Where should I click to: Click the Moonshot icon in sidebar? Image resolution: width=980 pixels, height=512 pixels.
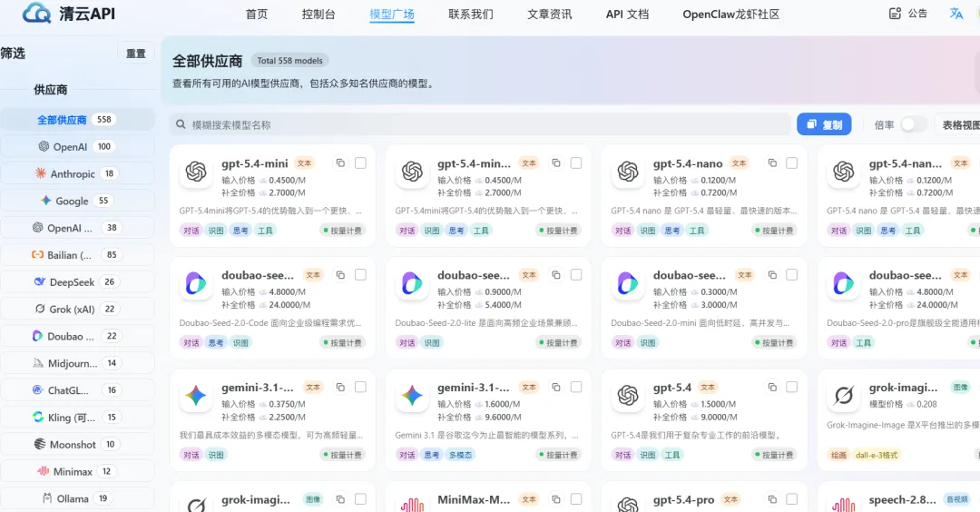(39, 444)
